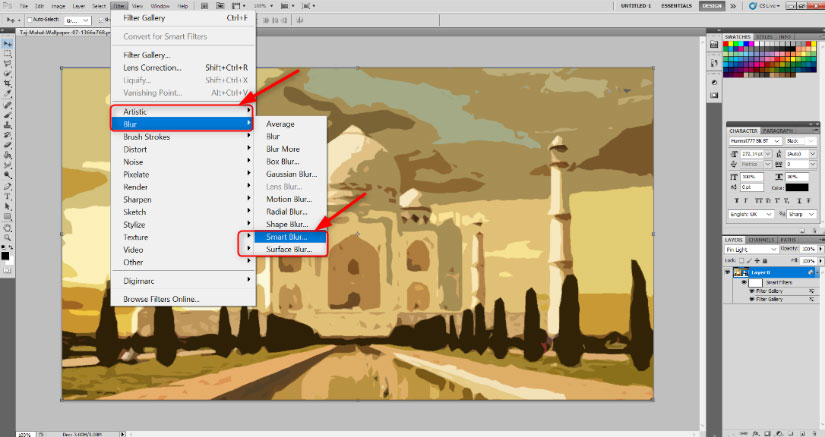Switch to the Channels panel tab
This screenshot has height=437, width=825.
(761, 240)
